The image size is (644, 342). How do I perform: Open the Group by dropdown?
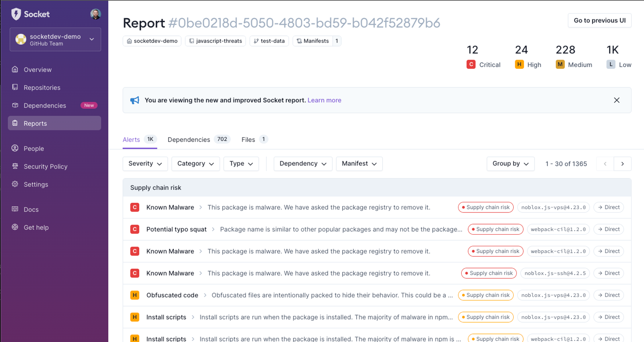(510, 164)
